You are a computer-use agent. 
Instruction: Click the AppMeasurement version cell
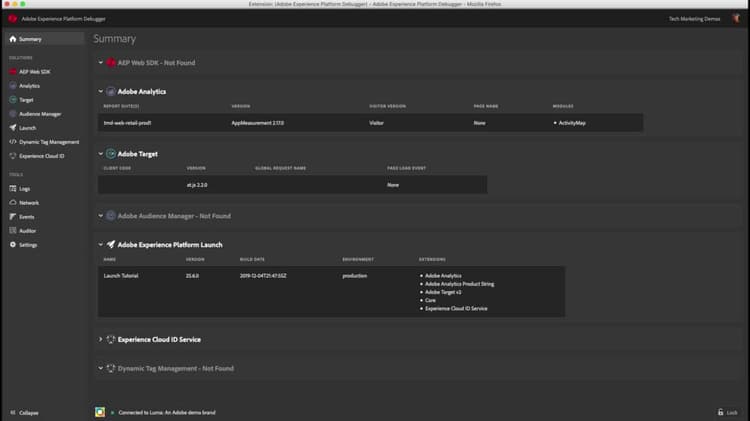pos(258,123)
